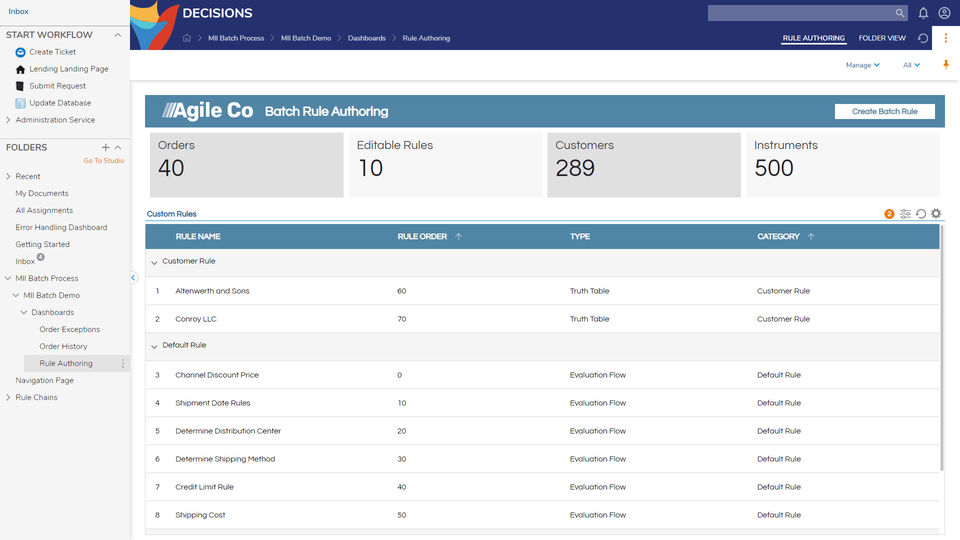Refresh the Custom Rules report
Viewport: 960px width, 540px height.
(x=921, y=214)
